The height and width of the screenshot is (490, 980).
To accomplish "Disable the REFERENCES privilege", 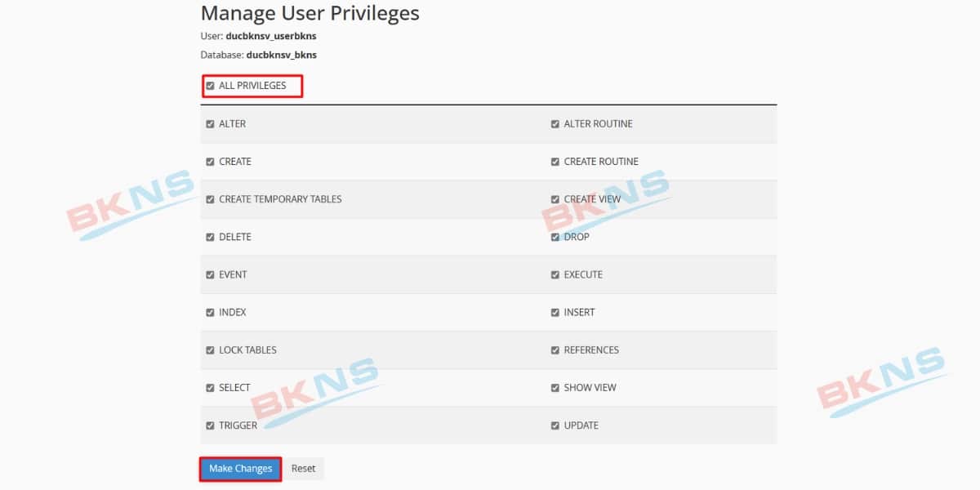I will point(555,350).
